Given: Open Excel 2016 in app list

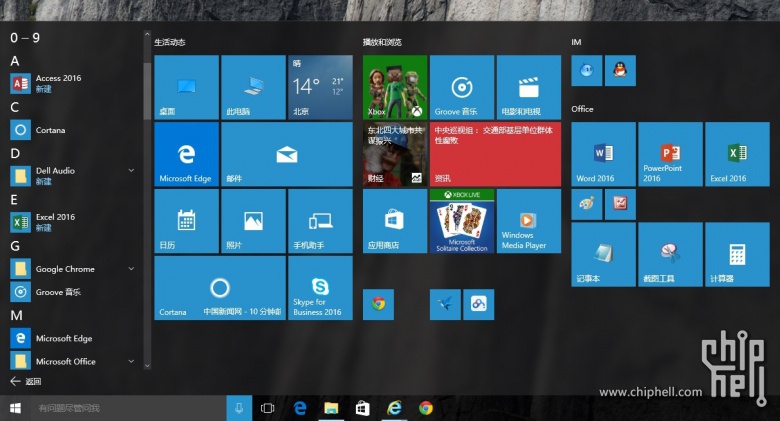Looking at the screenshot, I should (x=74, y=222).
